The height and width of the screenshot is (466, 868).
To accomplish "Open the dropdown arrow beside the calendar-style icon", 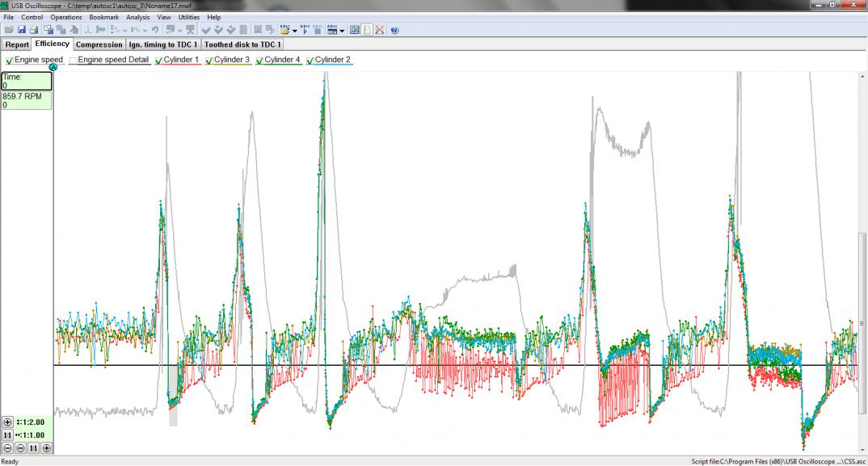I will [343, 31].
